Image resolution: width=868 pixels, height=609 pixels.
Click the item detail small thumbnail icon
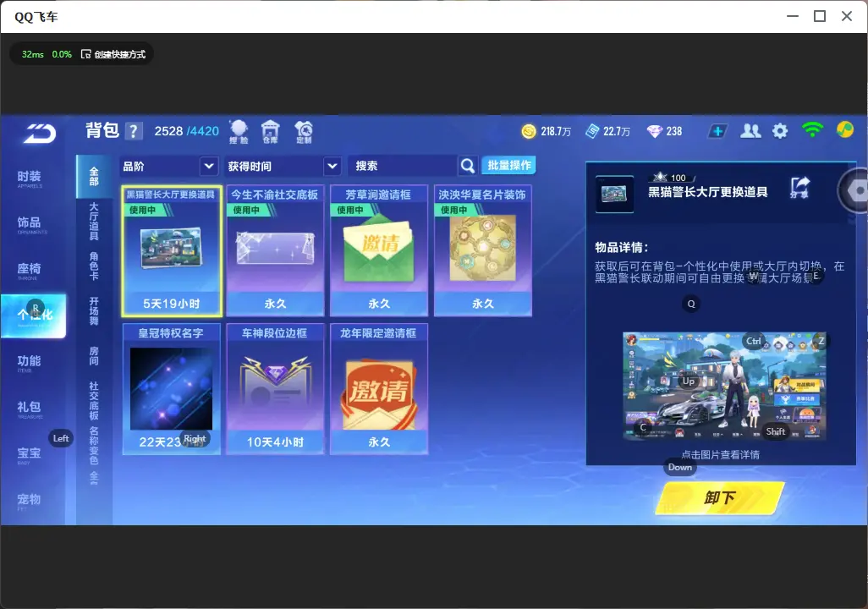[614, 194]
